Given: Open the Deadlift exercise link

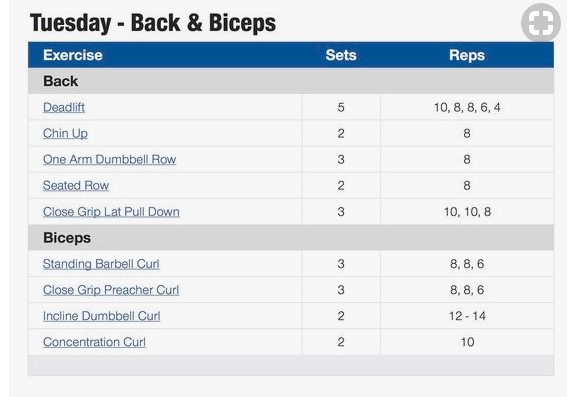Looking at the screenshot, I should pos(64,107).
